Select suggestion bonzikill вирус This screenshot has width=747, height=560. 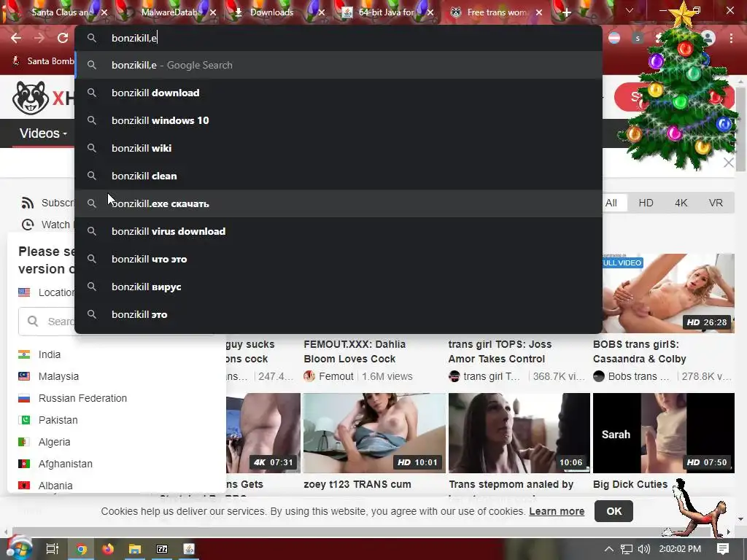click(338, 287)
